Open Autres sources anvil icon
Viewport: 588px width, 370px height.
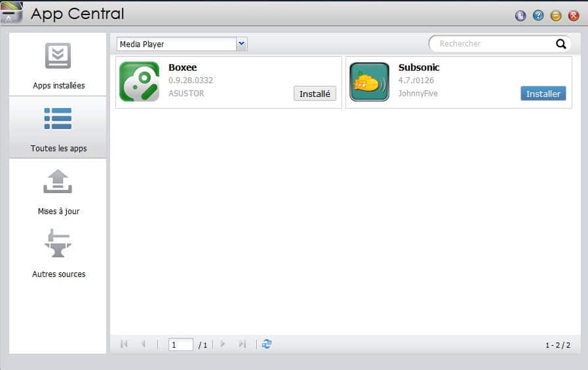tap(58, 244)
